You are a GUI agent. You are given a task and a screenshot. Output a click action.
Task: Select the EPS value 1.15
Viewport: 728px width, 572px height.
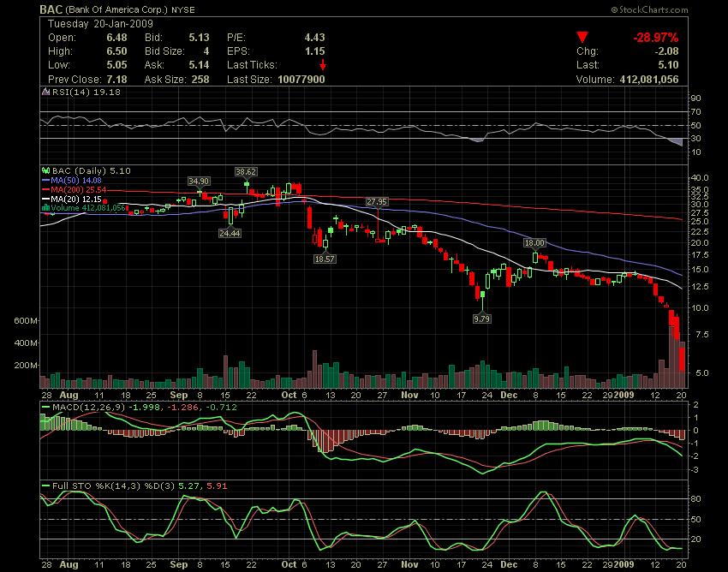point(315,51)
